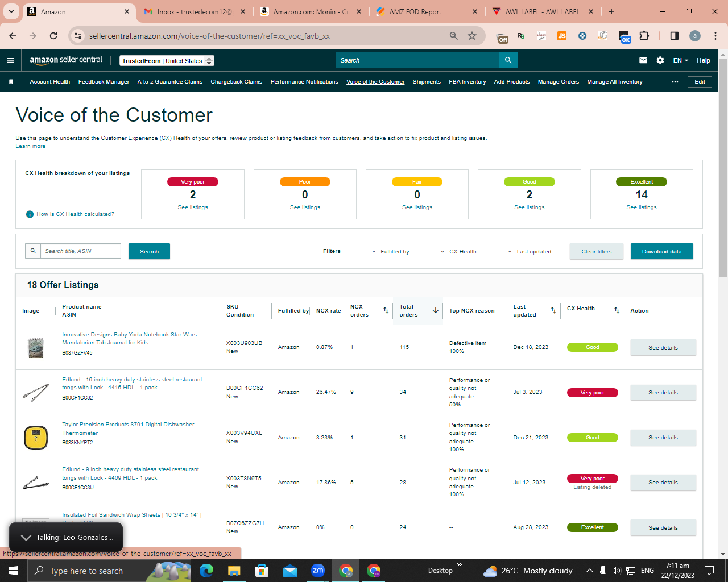Sort by NCX orders arrows
Screen dimensions: 728x582
(386, 310)
